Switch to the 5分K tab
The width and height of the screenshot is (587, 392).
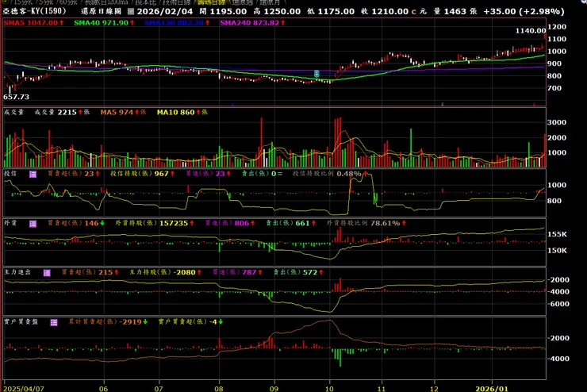pyautogui.click(x=45, y=2)
